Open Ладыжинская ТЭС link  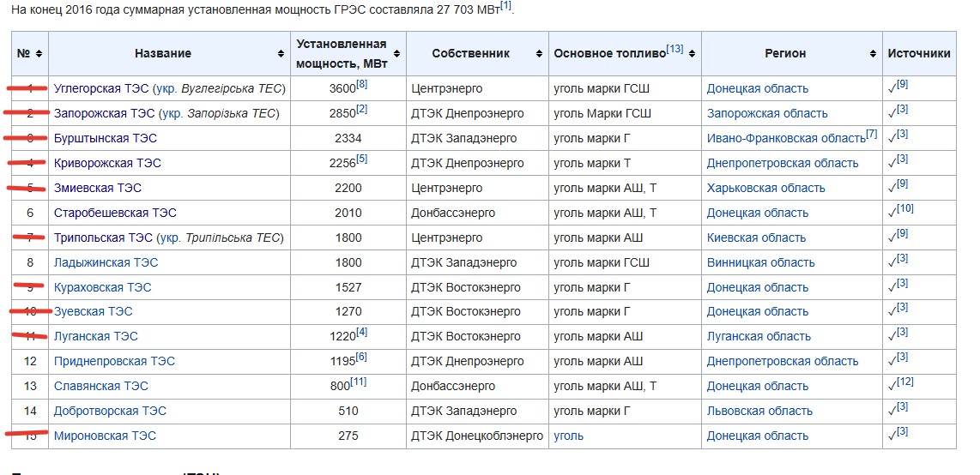click(106, 262)
